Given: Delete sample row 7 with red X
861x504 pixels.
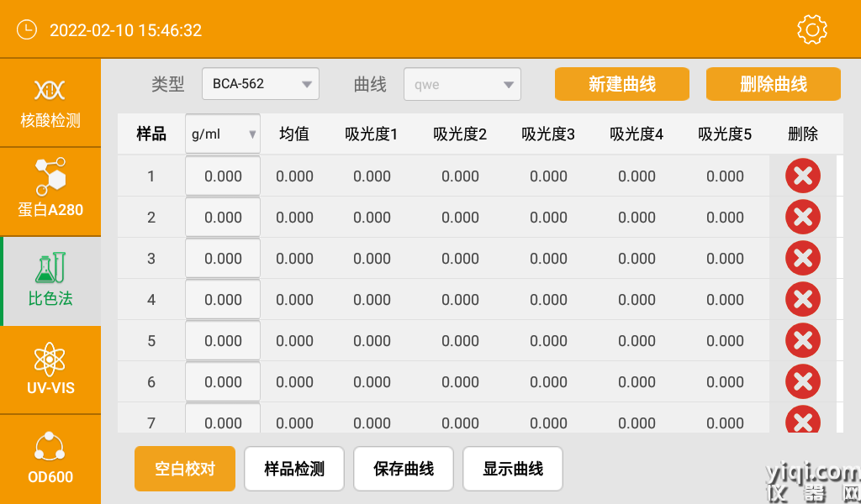Looking at the screenshot, I should point(803,419).
